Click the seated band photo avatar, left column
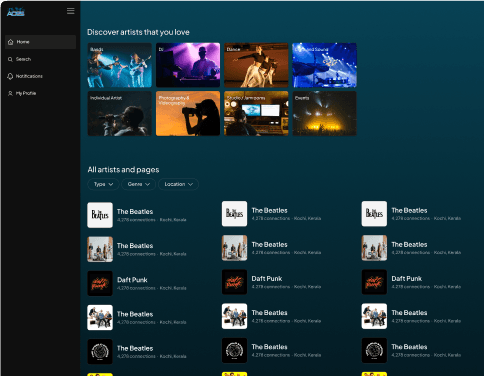This screenshot has width=484, height=376. click(x=100, y=318)
